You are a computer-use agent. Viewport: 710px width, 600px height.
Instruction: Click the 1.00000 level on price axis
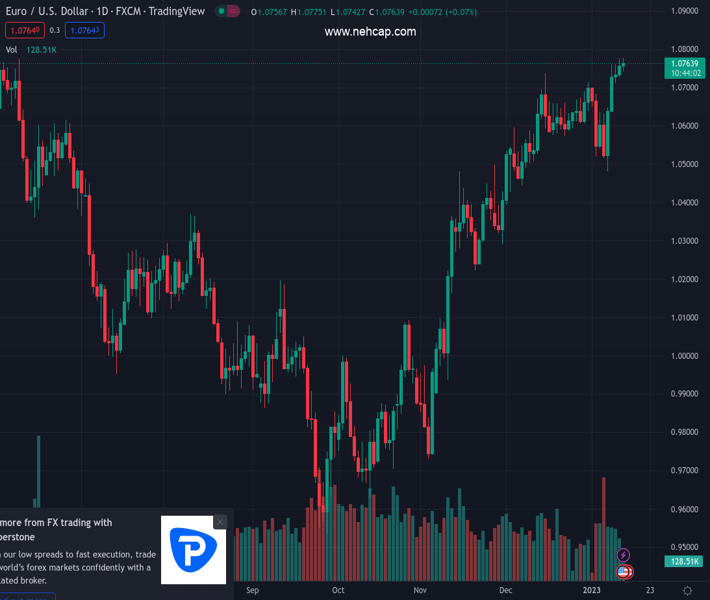click(x=684, y=356)
